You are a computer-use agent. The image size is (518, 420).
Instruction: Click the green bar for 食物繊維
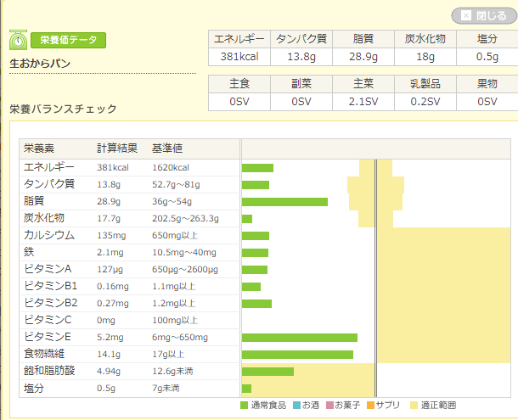tap(297, 355)
